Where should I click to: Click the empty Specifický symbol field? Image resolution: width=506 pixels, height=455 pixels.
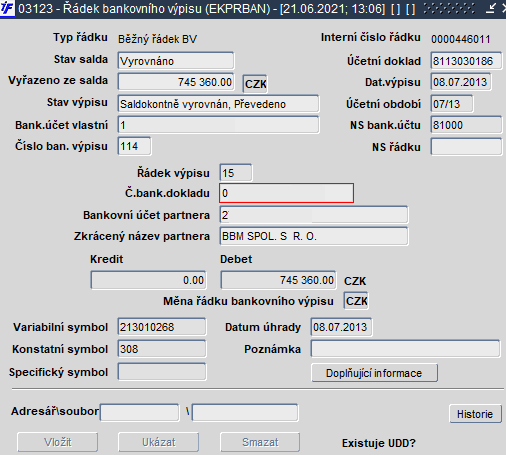click(x=162, y=372)
